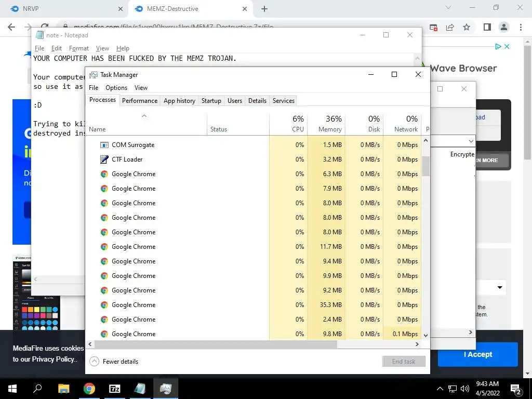Open Notepad Format menu
Image resolution: width=532 pixels, height=399 pixels.
point(79,48)
